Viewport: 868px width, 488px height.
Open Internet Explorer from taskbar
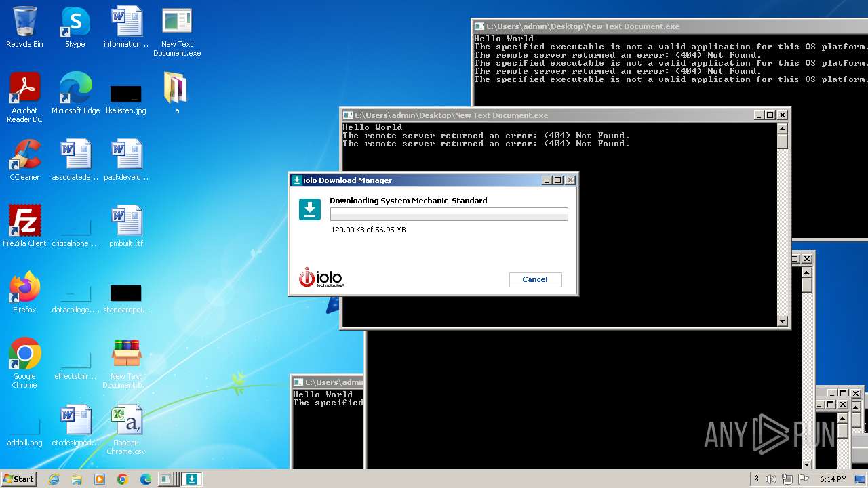[54, 479]
